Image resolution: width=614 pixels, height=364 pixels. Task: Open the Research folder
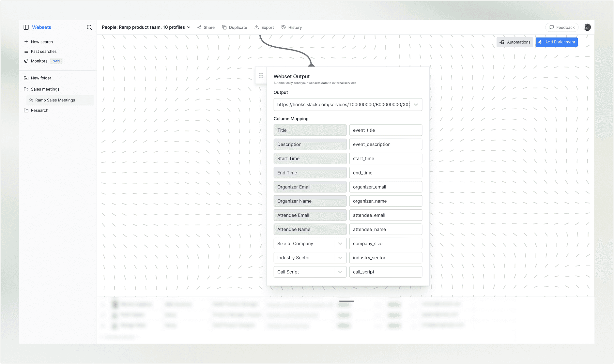[x=39, y=111]
